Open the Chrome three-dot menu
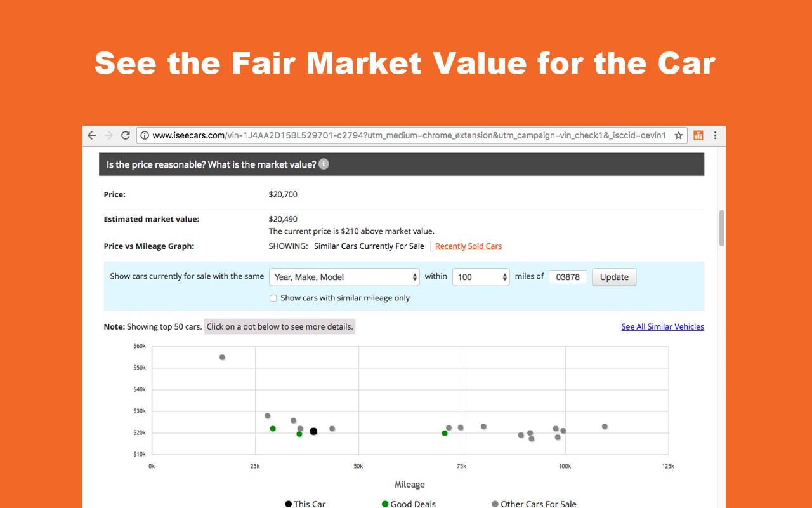Image resolution: width=812 pixels, height=508 pixels. (716, 135)
